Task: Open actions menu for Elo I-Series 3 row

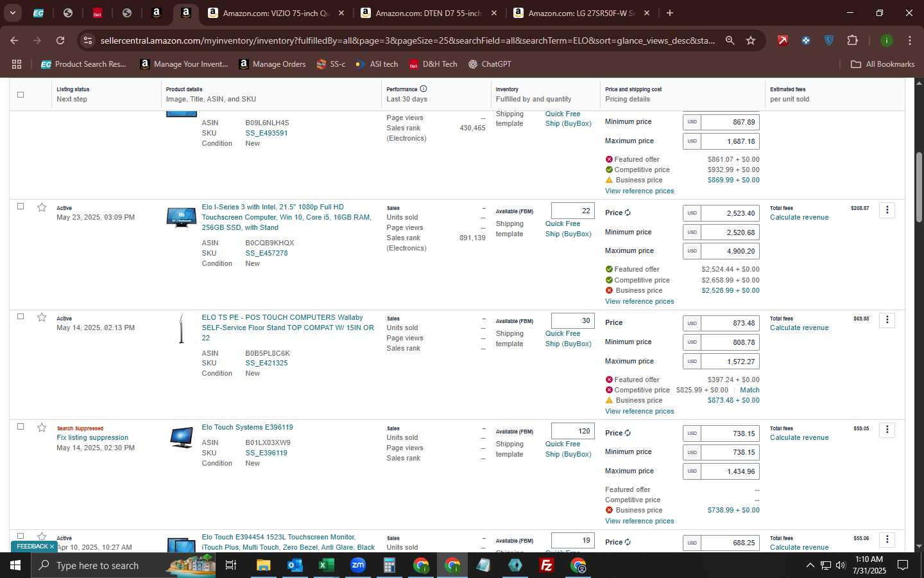Action: pyautogui.click(x=887, y=210)
